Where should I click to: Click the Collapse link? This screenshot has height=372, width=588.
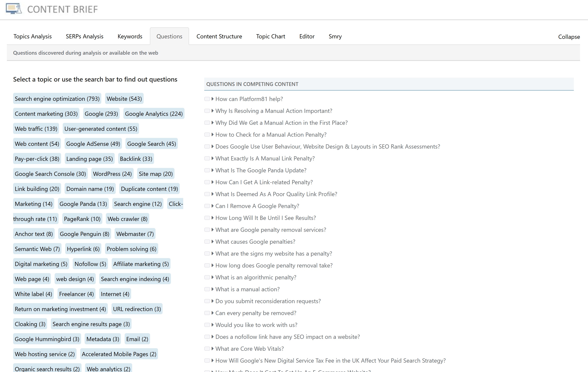(569, 37)
